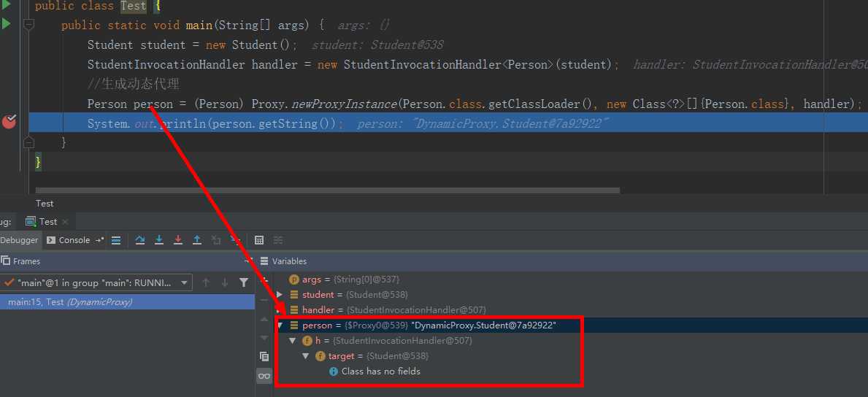Click the Chinese comment line in code
The width and height of the screenshot is (868, 397).
pyautogui.click(x=134, y=84)
